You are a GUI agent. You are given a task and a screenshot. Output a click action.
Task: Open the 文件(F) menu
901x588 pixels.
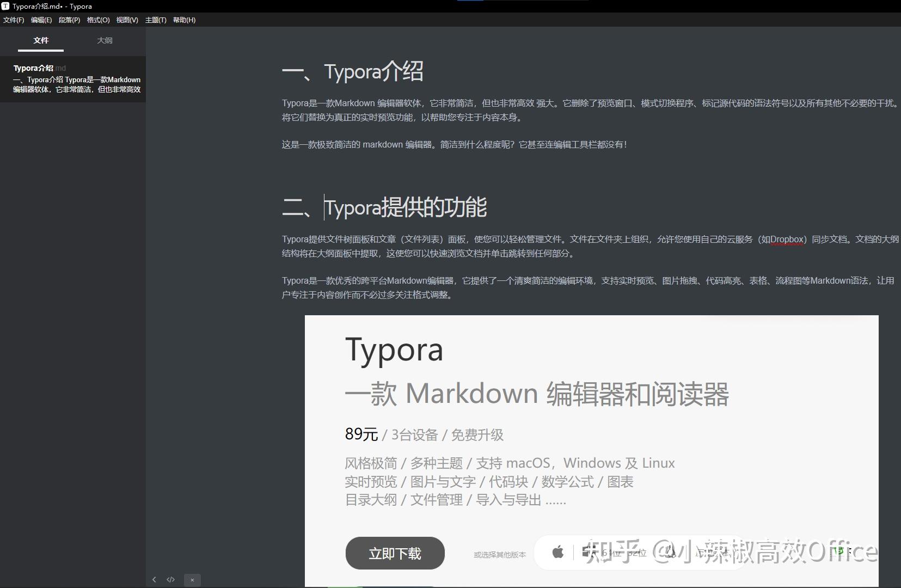coord(14,20)
